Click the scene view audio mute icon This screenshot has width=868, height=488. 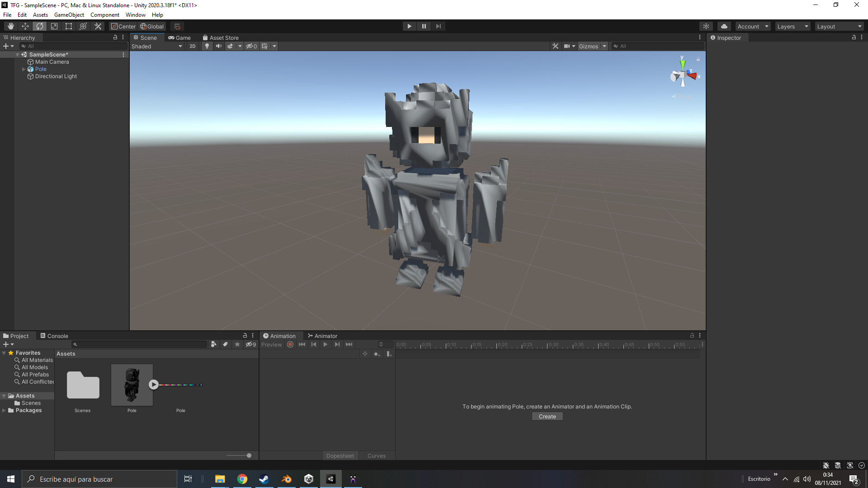(219, 46)
